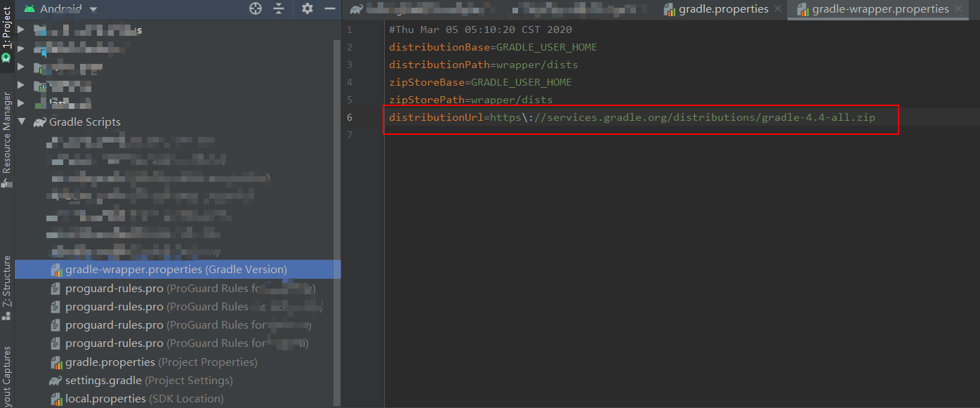980x408 pixels.
Task: Collapse the Gradle Scripts node arrow
Action: coord(22,121)
